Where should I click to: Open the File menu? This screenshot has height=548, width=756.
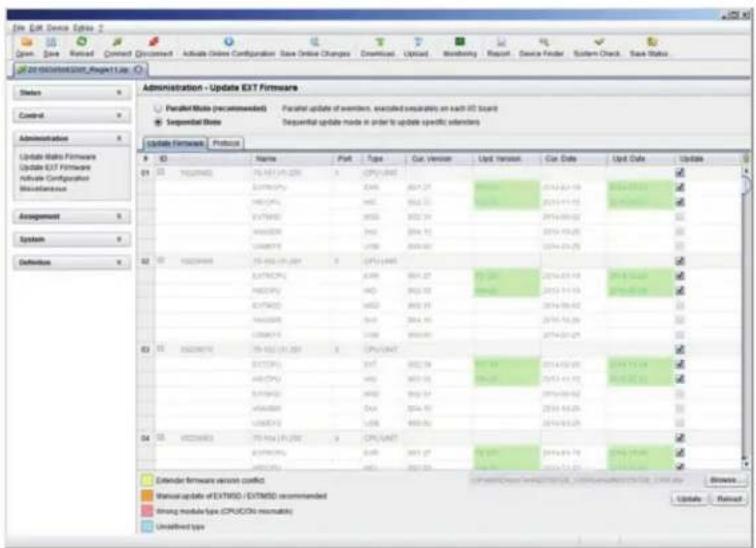18,28
